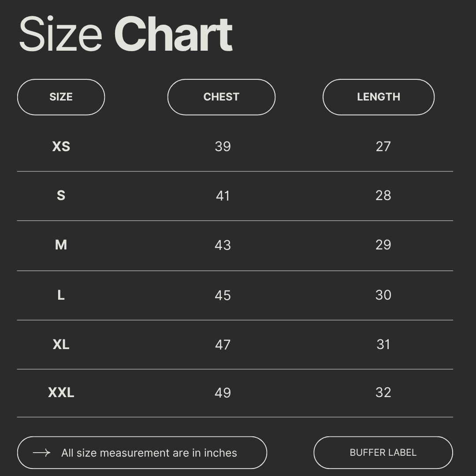The height and width of the screenshot is (476, 476).
Task: Select the CHEST column header pill
Action: [x=221, y=97]
